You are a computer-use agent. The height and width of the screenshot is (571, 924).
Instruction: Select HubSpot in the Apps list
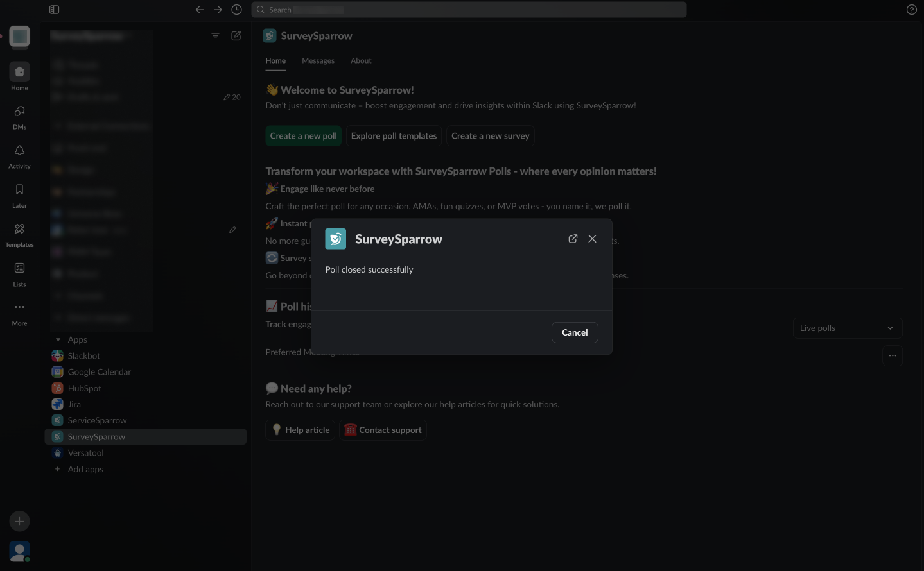click(84, 388)
